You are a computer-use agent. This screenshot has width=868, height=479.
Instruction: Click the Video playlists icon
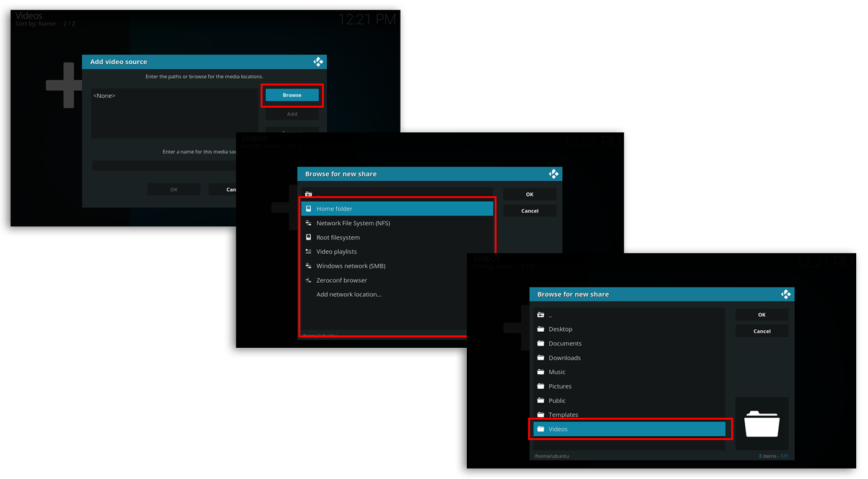click(x=309, y=251)
